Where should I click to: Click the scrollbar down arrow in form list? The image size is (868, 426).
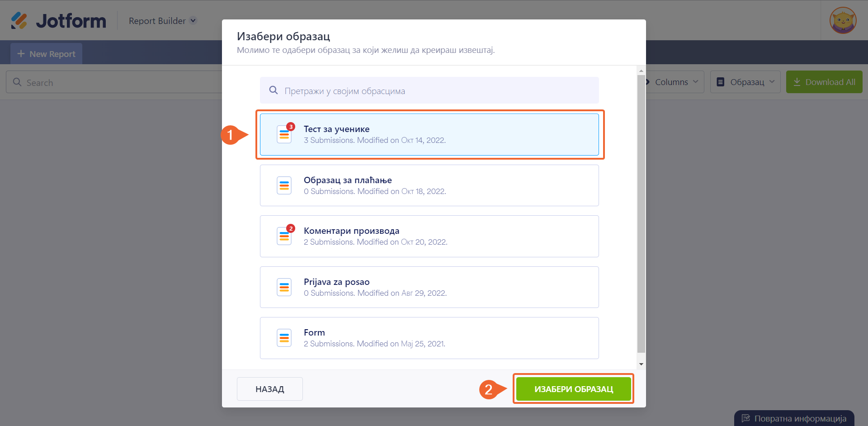point(641,364)
